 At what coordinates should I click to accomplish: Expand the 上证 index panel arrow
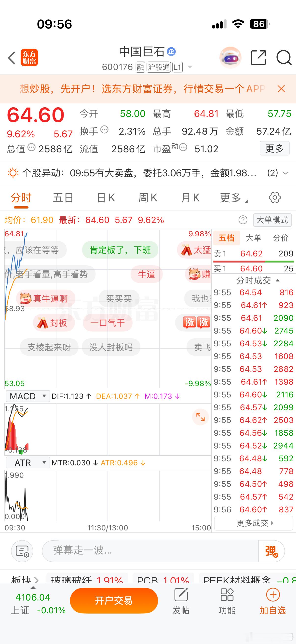coord(33,587)
